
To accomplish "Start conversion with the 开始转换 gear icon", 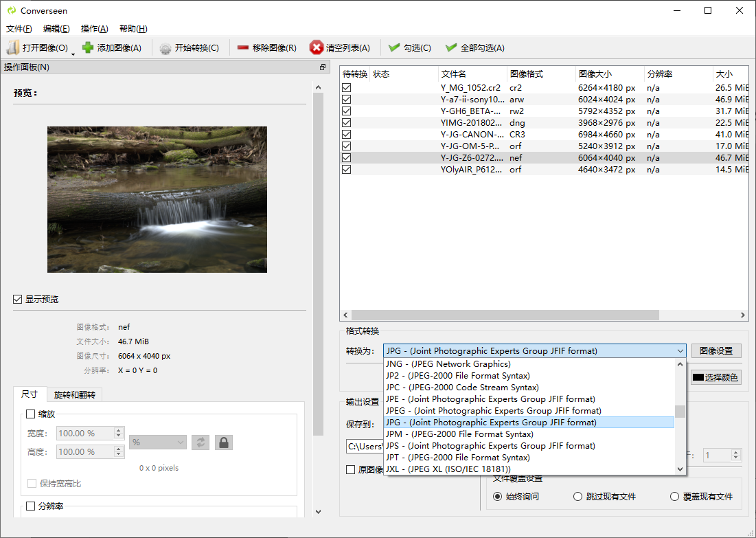I will [x=165, y=48].
